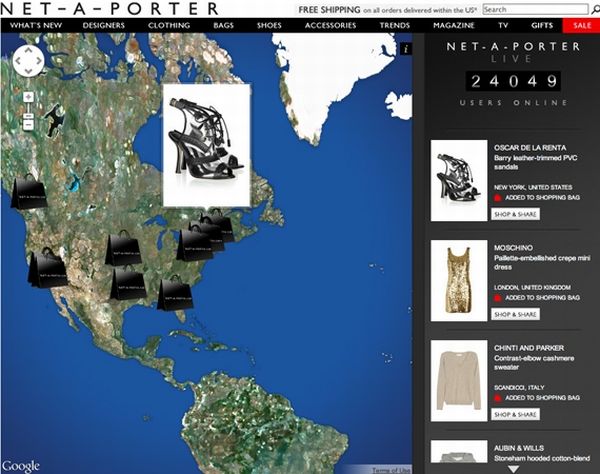Click 'London, United Kingdom' location text
The image size is (600, 474).
click(x=532, y=287)
